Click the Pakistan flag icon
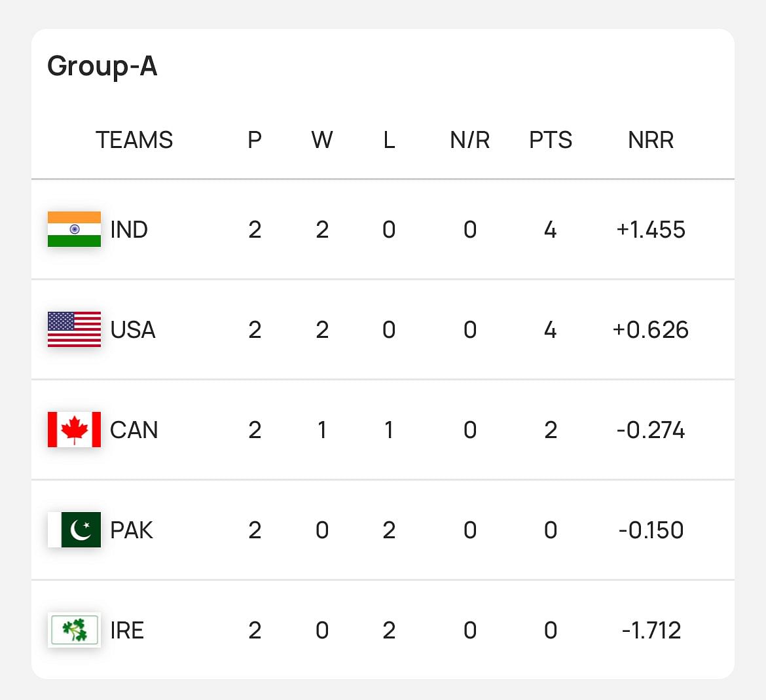Viewport: 766px width, 700px height. tap(74, 530)
